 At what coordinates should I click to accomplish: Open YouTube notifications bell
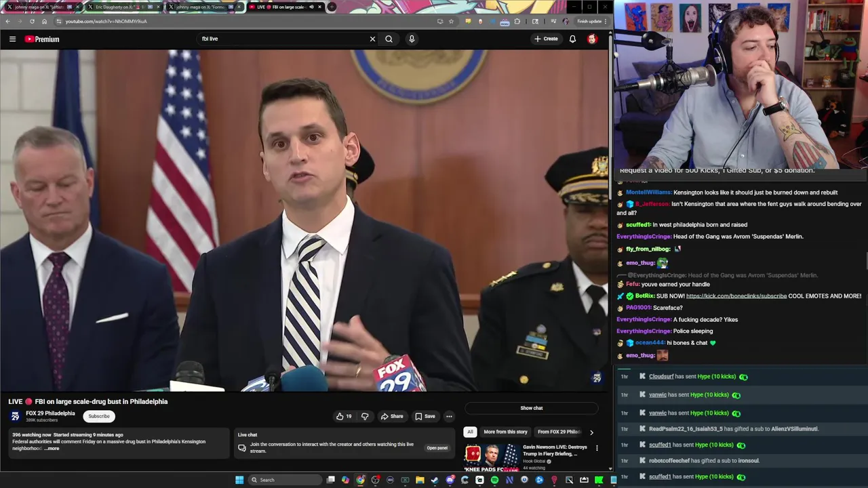point(572,39)
